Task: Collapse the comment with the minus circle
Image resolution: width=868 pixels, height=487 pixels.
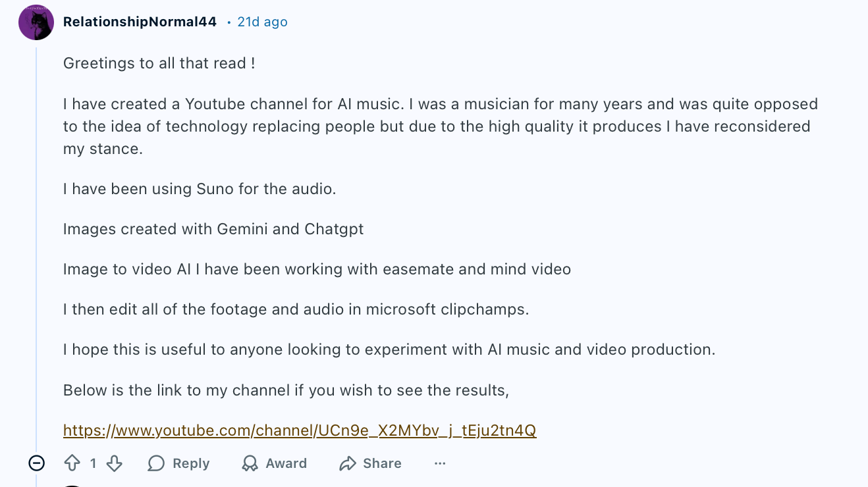Action: point(37,463)
